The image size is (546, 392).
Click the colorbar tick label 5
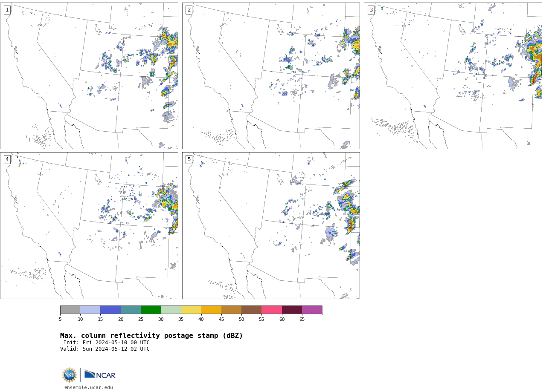click(x=60, y=319)
